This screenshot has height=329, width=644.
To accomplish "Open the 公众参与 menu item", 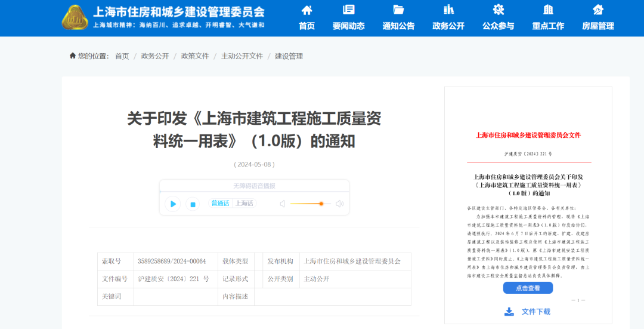I will coord(498,26).
